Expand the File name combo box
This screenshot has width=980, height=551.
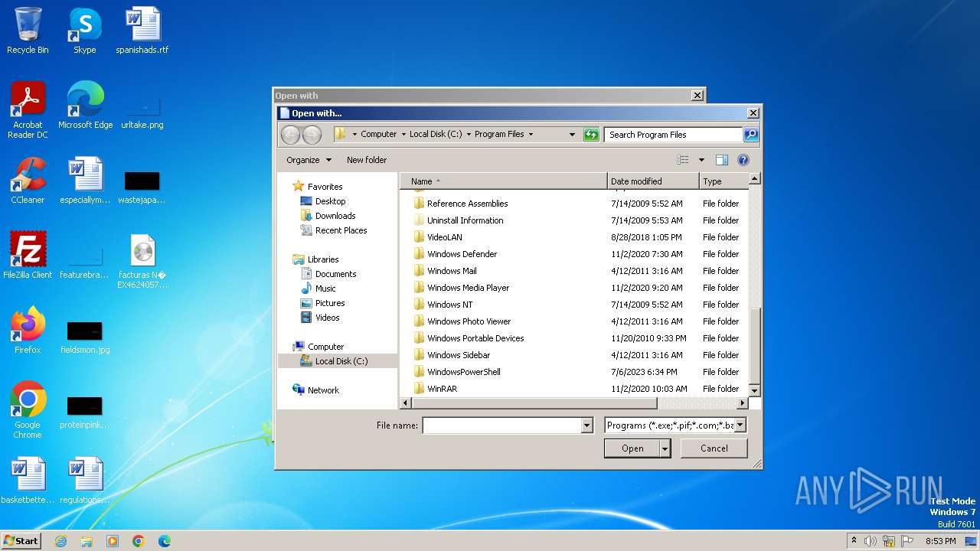[587, 425]
